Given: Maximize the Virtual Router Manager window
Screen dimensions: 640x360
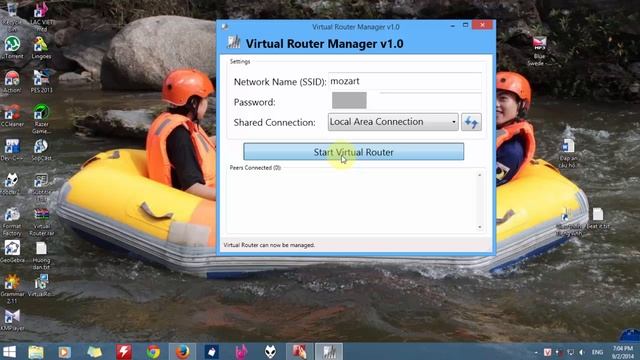Looking at the screenshot, I should tap(465, 25).
